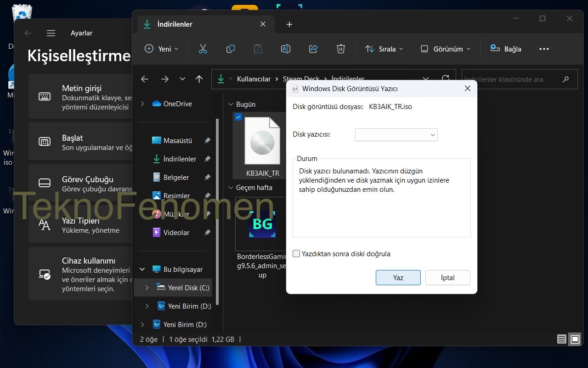Open the Yeni dropdown menu
The height and width of the screenshot is (368, 588).
(x=162, y=49)
